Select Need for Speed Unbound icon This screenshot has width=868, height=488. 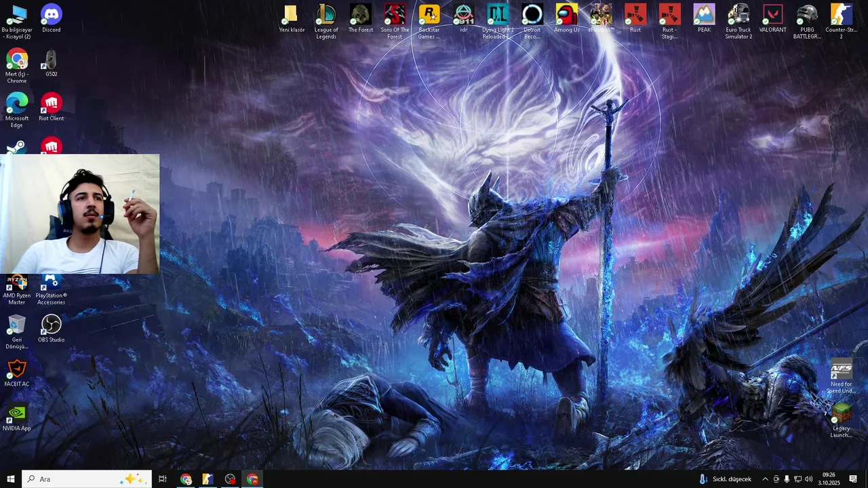pyautogui.click(x=842, y=376)
